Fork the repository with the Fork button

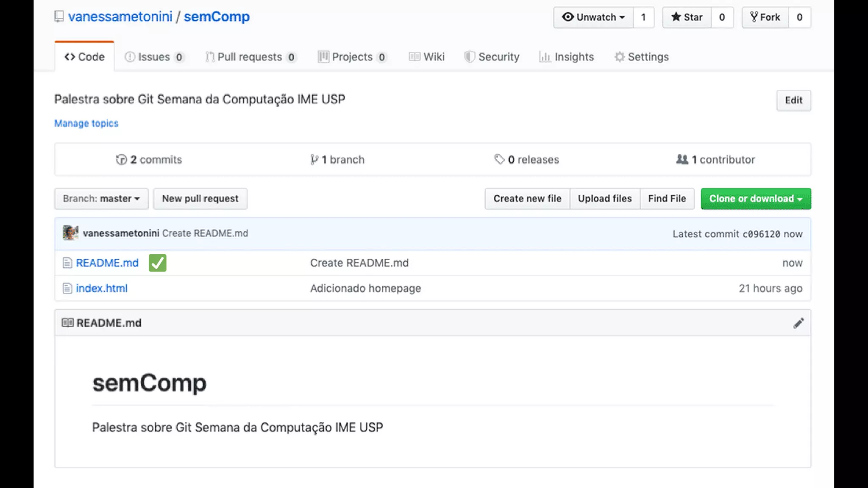coord(765,17)
